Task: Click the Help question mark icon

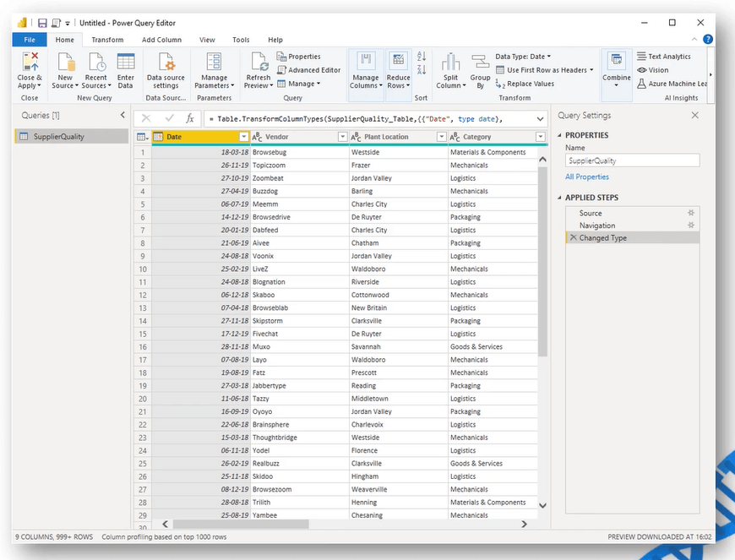Action: coord(708,40)
